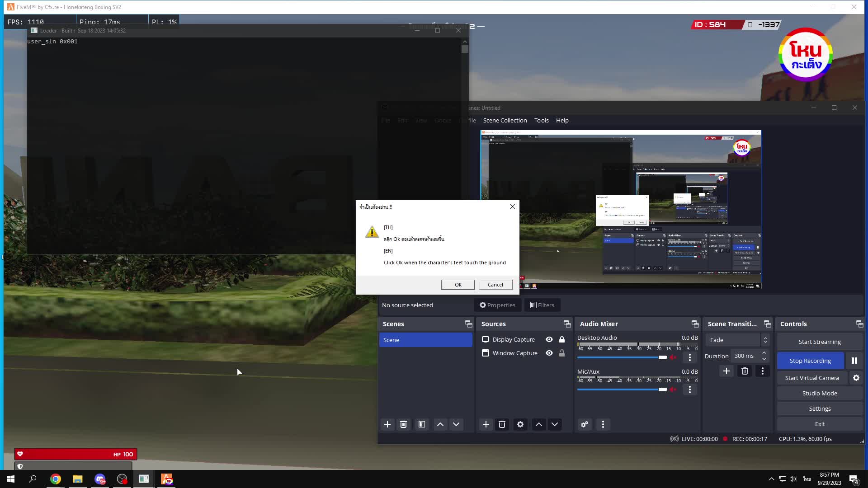Pause the recording

(854, 361)
